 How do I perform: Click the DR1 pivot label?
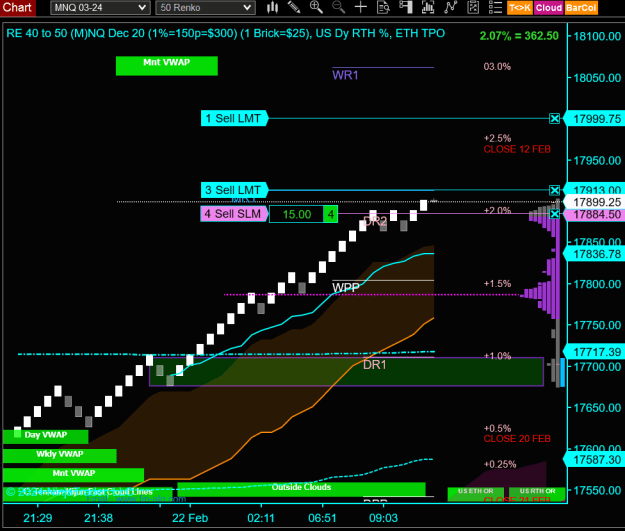374,365
